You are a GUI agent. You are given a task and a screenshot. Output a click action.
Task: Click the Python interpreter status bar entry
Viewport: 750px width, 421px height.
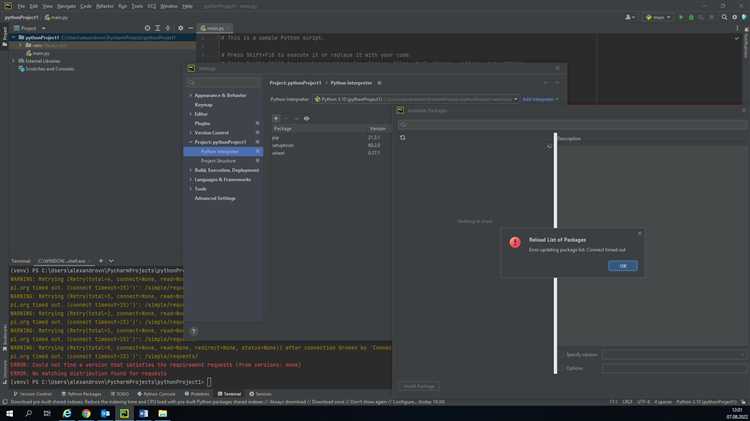(x=706, y=402)
